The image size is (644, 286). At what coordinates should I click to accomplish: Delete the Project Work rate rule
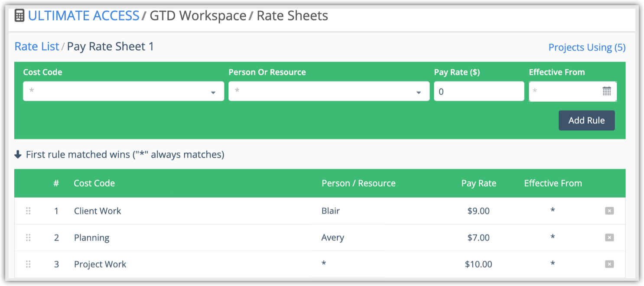point(609,264)
